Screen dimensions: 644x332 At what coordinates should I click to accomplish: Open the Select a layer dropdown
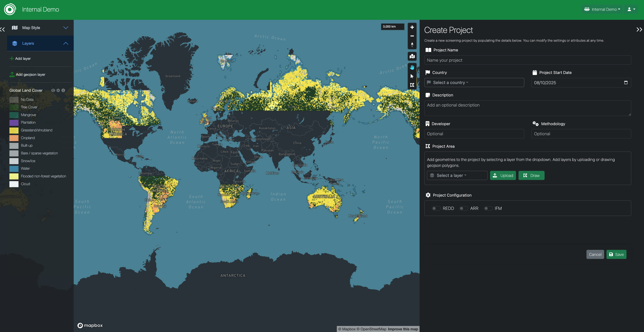pos(457,175)
